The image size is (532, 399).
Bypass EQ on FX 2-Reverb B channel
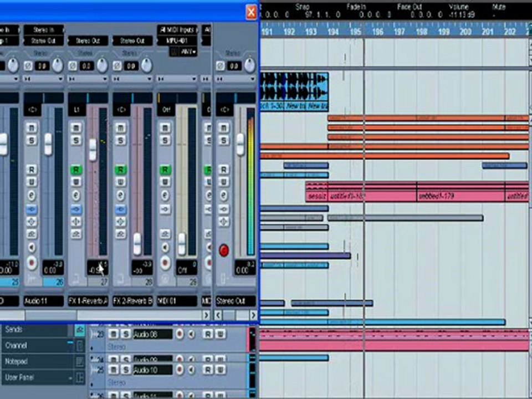click(x=120, y=222)
